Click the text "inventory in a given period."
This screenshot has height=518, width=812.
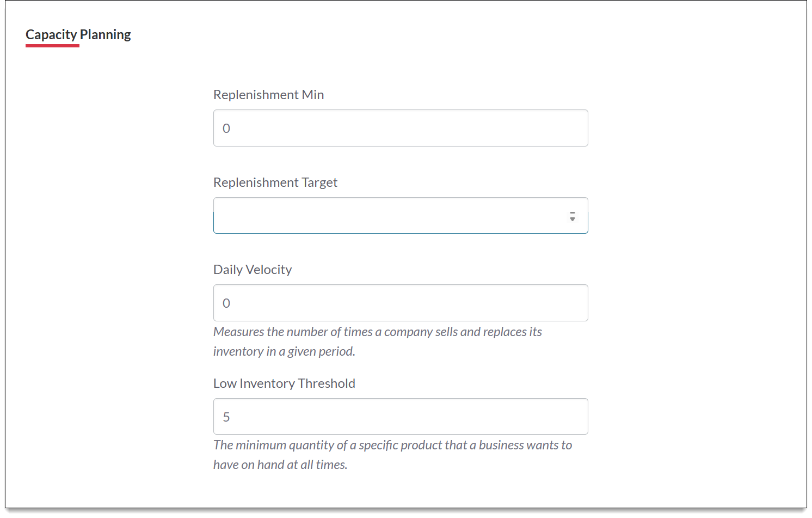pyautogui.click(x=284, y=352)
